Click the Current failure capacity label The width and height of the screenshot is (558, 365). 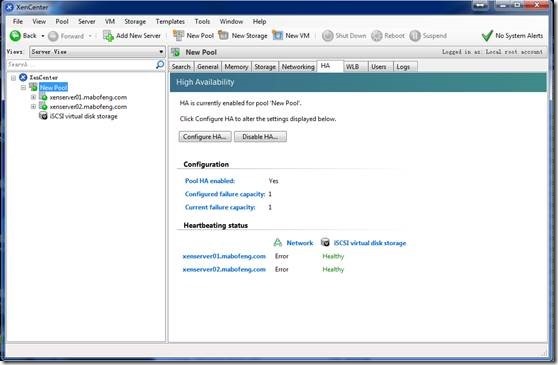pos(220,207)
